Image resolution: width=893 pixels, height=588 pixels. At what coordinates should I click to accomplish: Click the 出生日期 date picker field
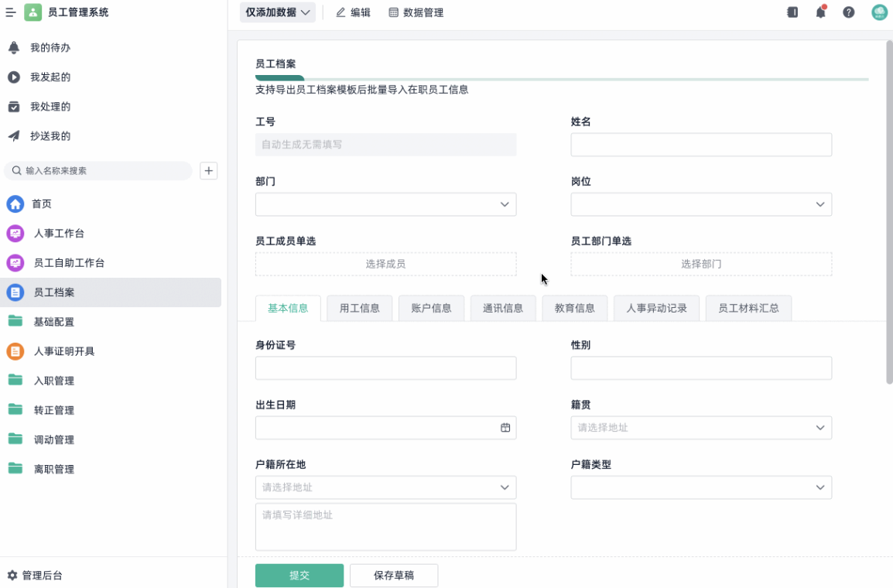385,427
